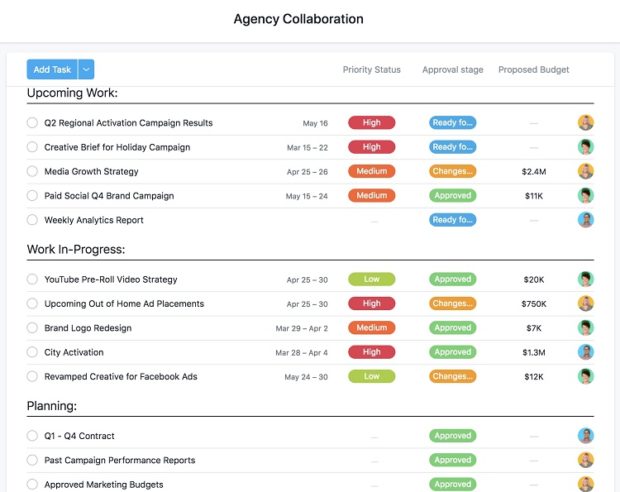Image resolution: width=620 pixels, height=492 pixels.
Task: Change Changes... stage on Media Growth Strategy
Action: pos(452,171)
